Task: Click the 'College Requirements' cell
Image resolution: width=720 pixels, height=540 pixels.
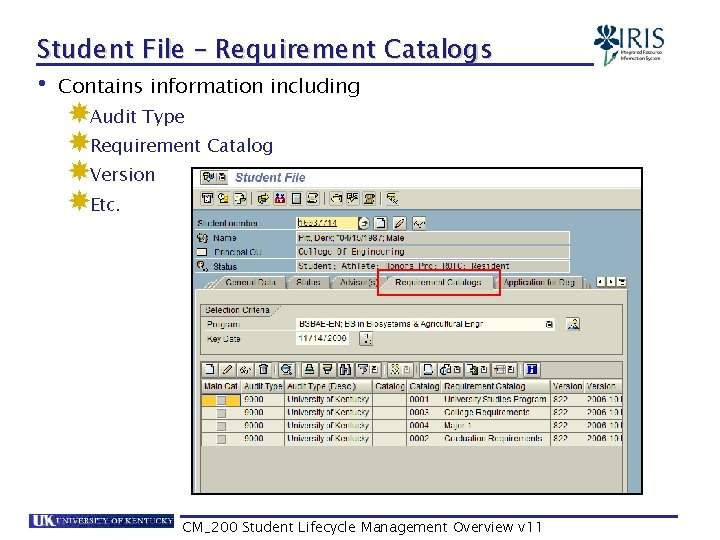Action: tap(495, 413)
